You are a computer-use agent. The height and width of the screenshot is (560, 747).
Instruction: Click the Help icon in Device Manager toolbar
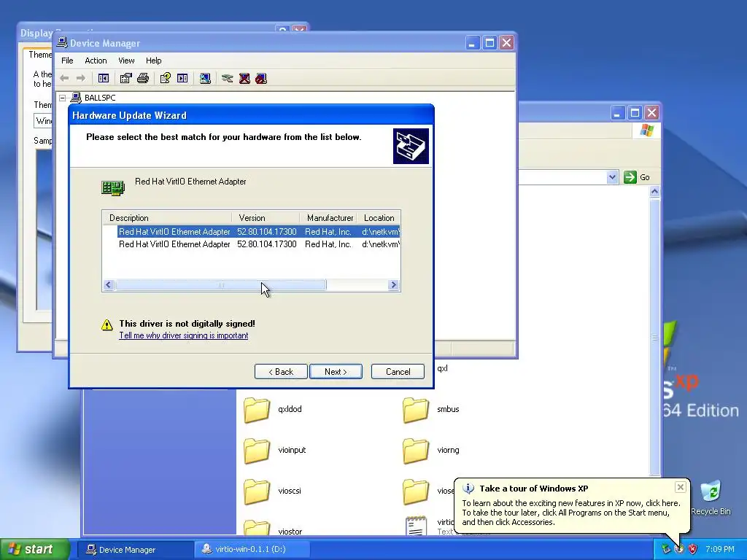(166, 78)
